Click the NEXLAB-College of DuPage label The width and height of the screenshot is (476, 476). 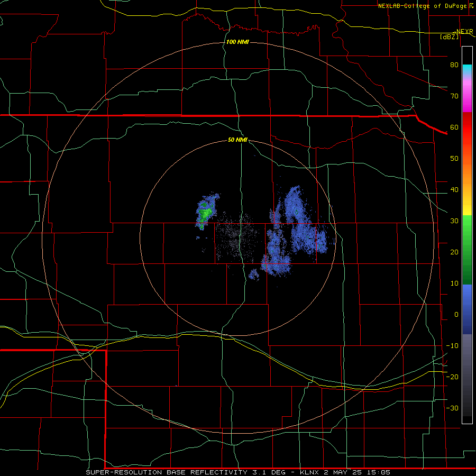(422, 6)
